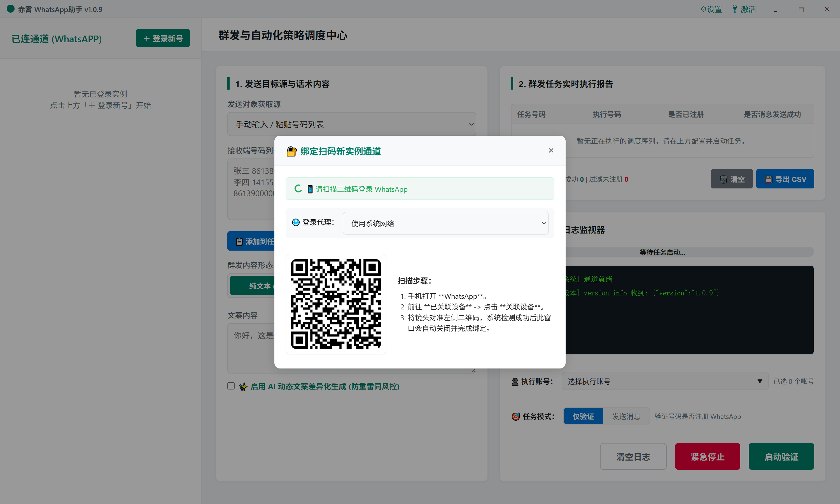
Task: Click the 任务号码 column header
Action: [531, 115]
